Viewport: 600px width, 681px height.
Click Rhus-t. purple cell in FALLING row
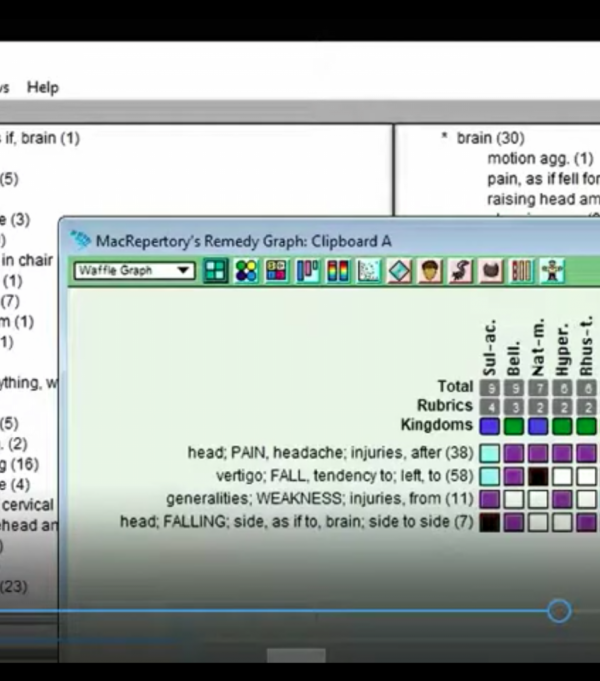[587, 522]
